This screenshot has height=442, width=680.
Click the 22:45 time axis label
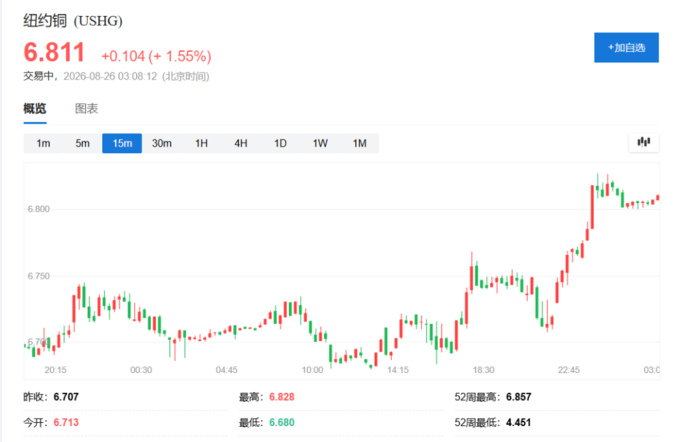point(569,370)
